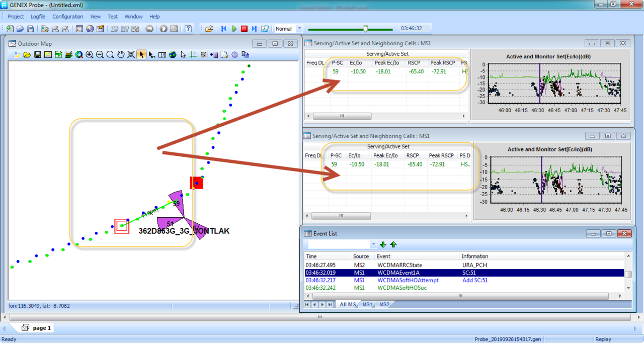Open the Window menu

pos(133,17)
